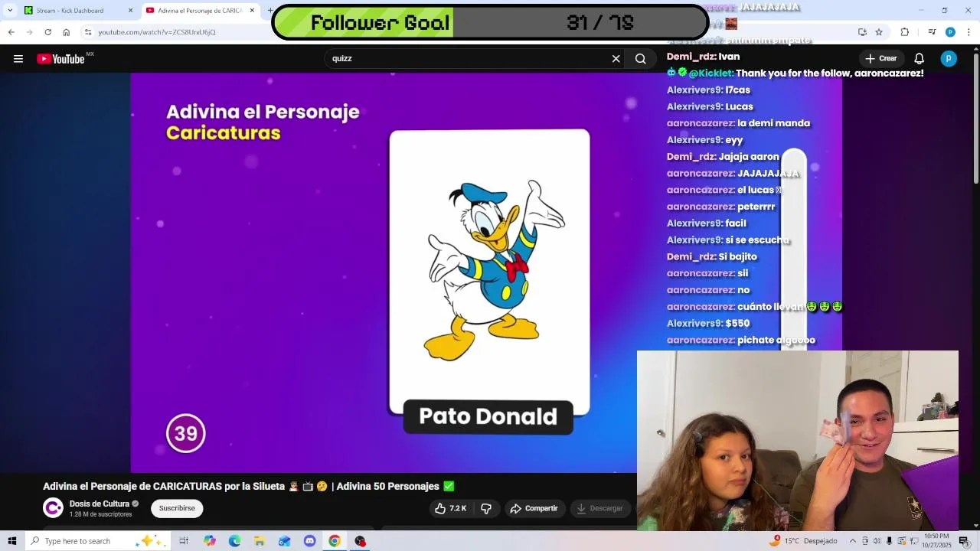Close the Kick Dashboard tab
The height and width of the screenshot is (551, 980).
click(130, 11)
